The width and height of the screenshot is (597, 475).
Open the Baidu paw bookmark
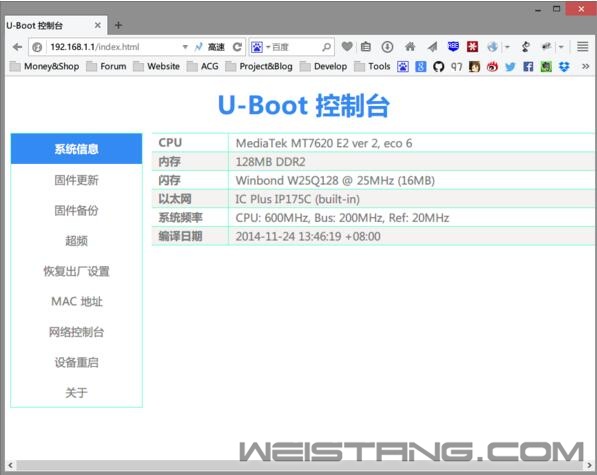403,67
